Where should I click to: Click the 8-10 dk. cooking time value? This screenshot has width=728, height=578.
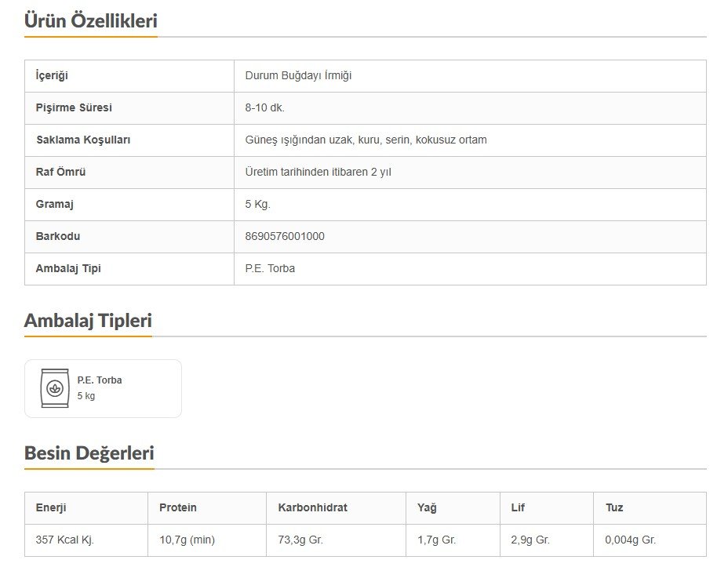(265, 108)
